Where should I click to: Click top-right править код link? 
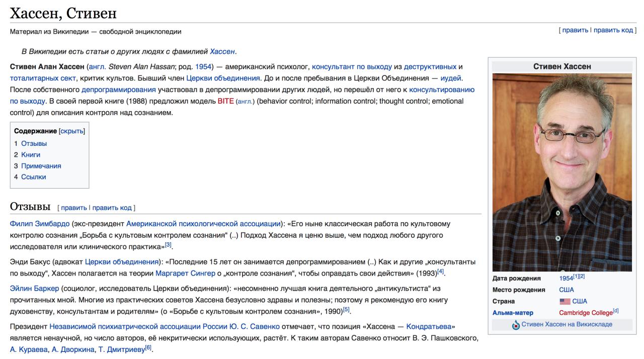coord(613,30)
